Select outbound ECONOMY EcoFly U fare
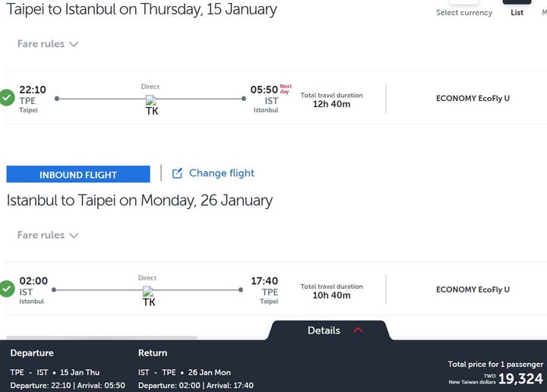547x392 pixels. coord(473,98)
